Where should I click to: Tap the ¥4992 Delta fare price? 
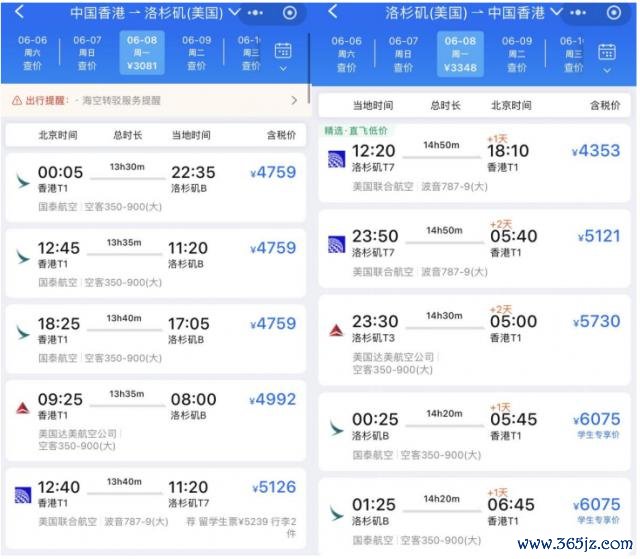click(x=273, y=399)
